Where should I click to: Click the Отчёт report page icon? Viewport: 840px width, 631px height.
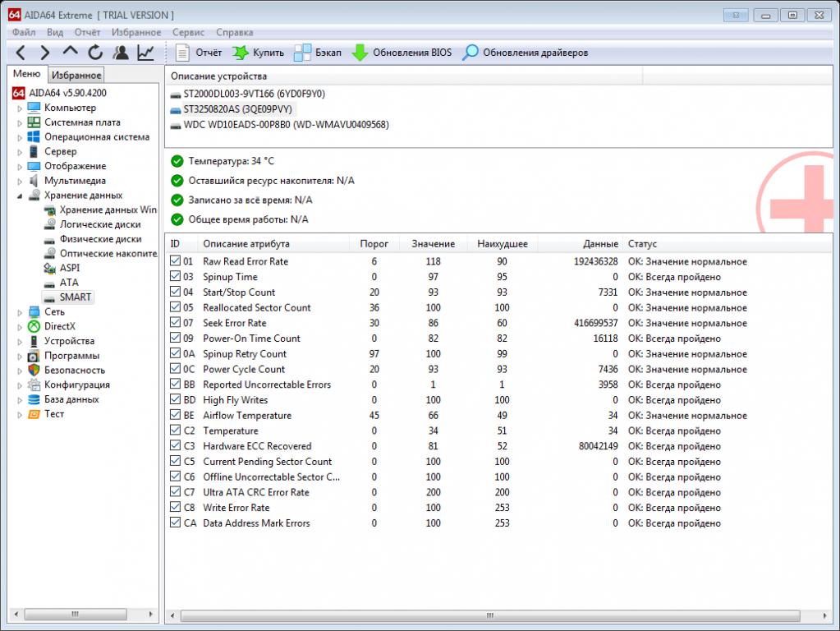182,53
